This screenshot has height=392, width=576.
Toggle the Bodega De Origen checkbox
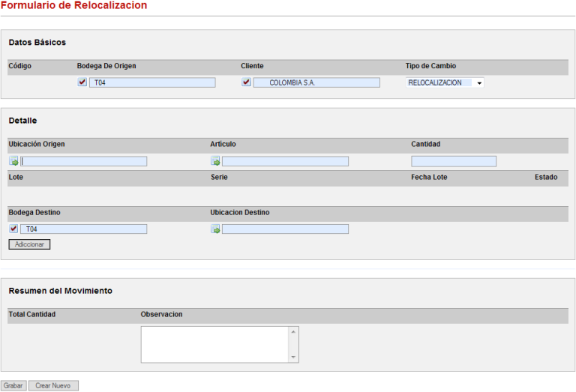point(82,82)
